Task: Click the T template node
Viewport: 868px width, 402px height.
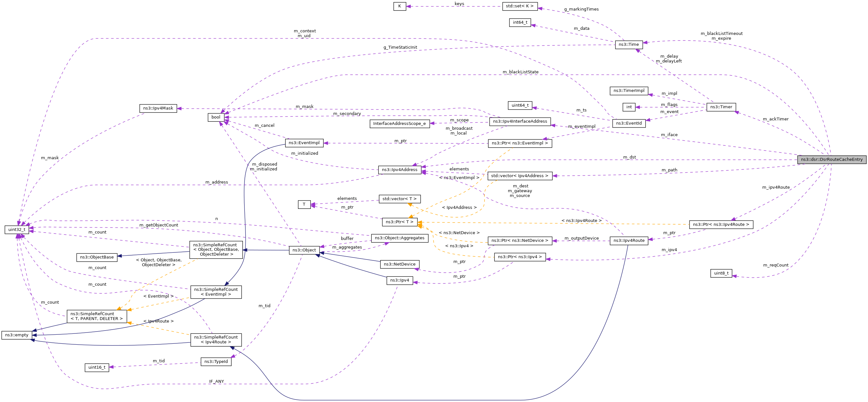Action: (x=304, y=205)
